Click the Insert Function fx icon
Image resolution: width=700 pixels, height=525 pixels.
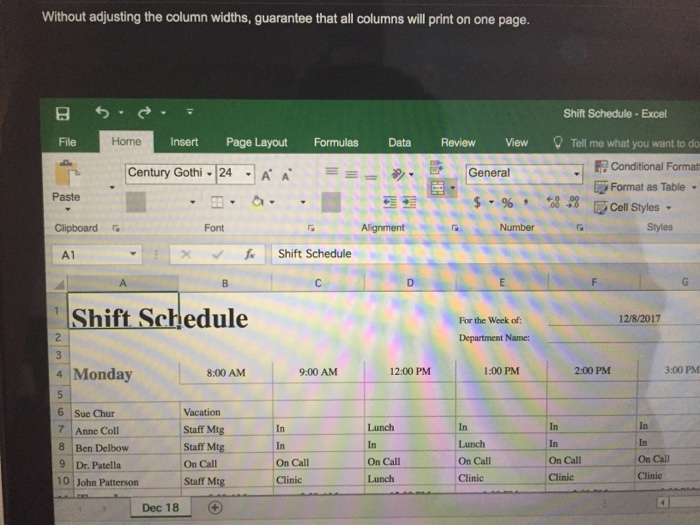(250, 254)
